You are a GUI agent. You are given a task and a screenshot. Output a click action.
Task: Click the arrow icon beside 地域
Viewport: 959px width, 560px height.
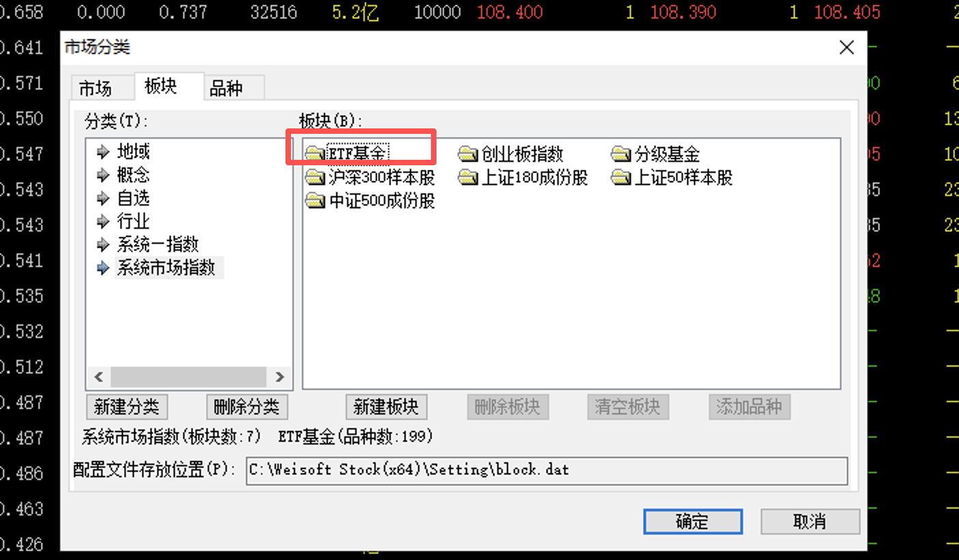point(103,152)
